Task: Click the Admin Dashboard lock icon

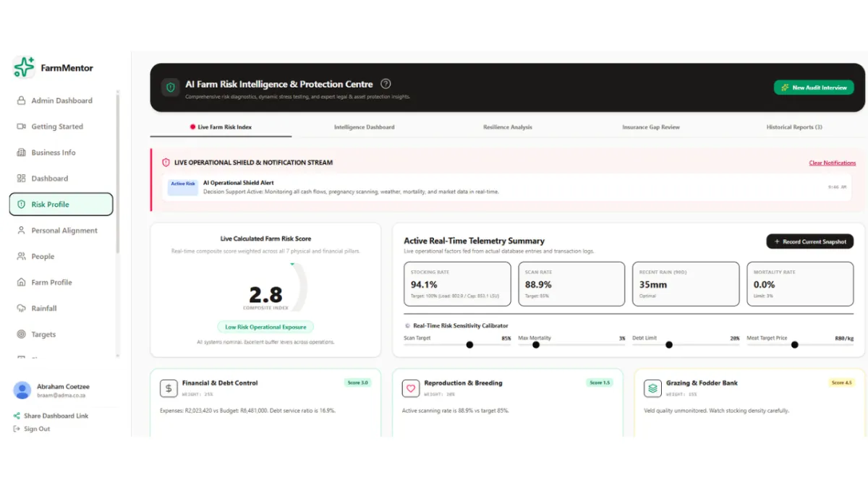Action: tap(21, 100)
